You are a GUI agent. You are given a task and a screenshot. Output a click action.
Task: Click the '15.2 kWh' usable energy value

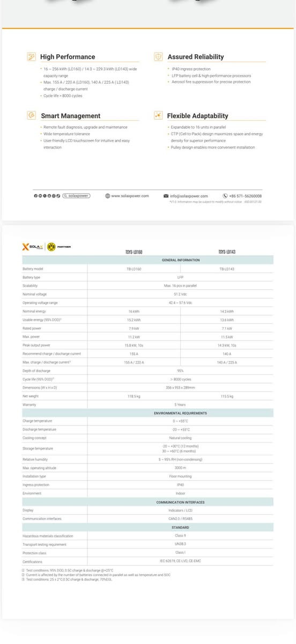[x=134, y=320]
